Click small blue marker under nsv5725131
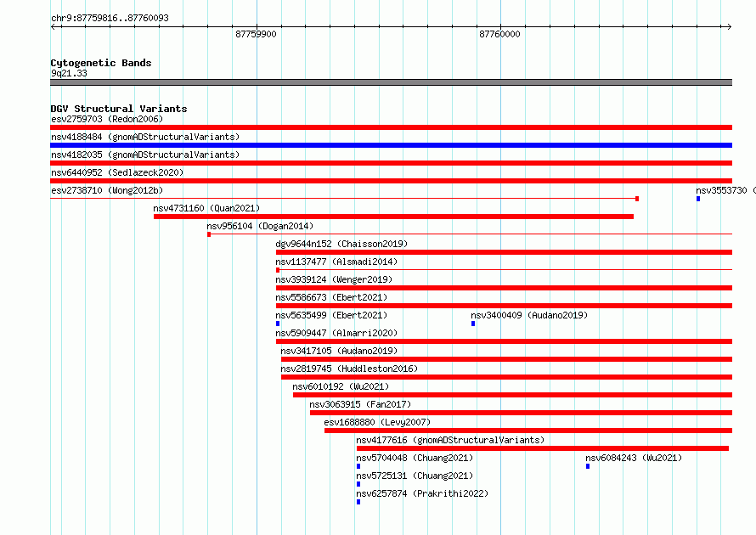 coord(358,484)
